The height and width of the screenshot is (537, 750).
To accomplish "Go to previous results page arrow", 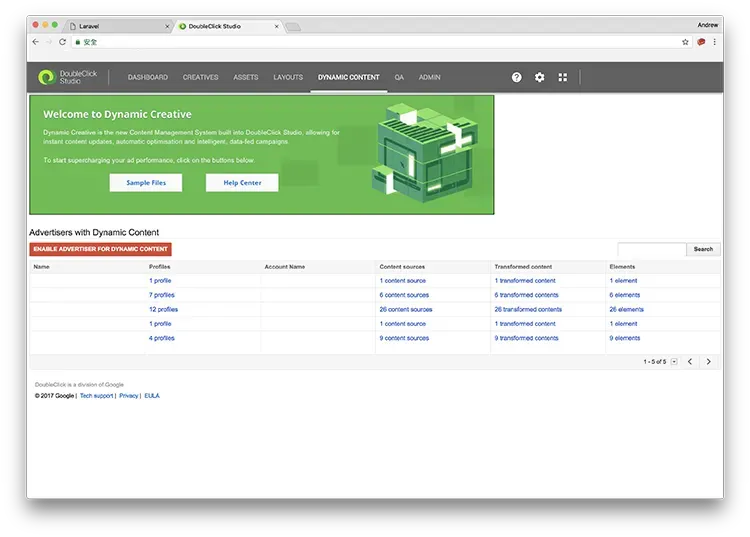I will 690,361.
